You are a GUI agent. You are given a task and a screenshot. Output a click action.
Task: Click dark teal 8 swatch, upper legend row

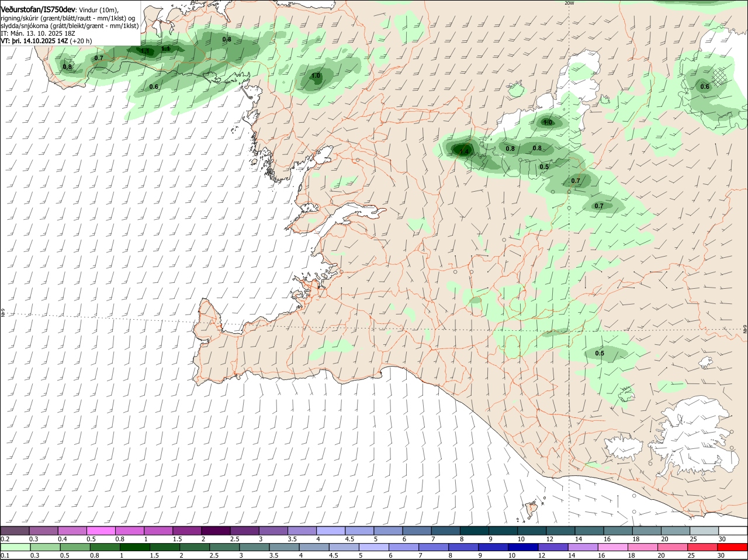point(474,530)
